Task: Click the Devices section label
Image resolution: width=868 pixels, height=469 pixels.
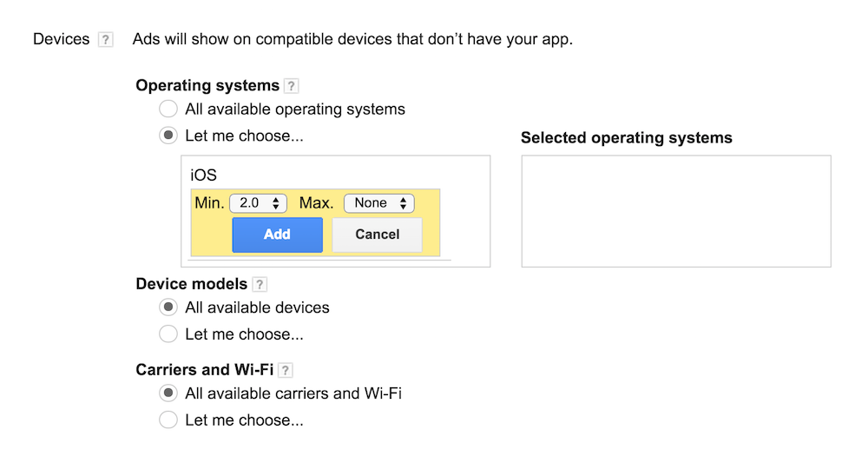Action: point(61,39)
